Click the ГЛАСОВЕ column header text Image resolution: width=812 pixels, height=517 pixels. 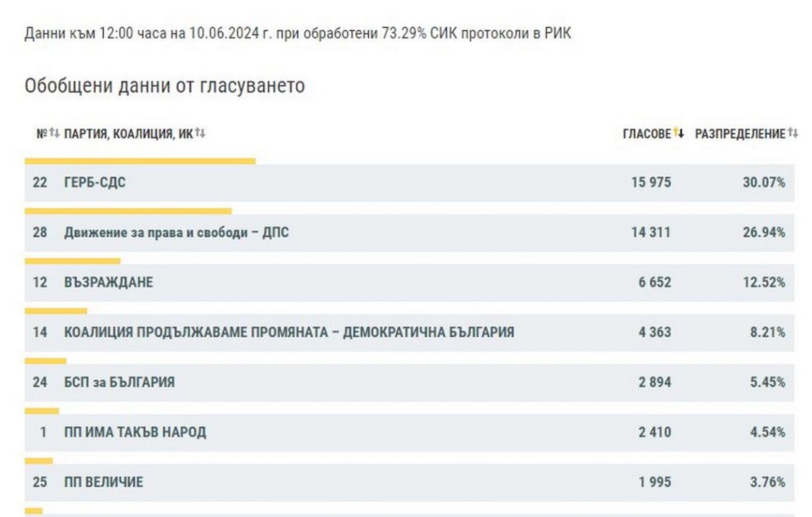pos(646,134)
